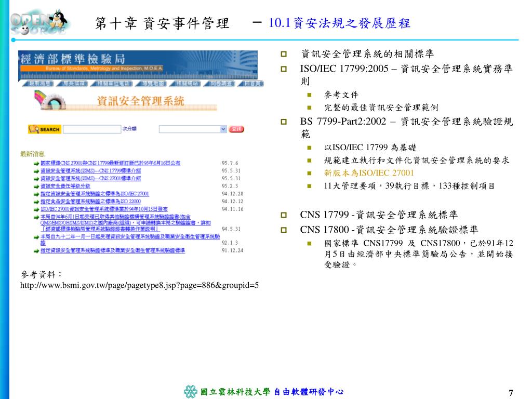Open link 資訊安全管理系統(ISMS)---CNS 17799標準介紹
The width and height of the screenshot is (532, 399).
pos(90,170)
